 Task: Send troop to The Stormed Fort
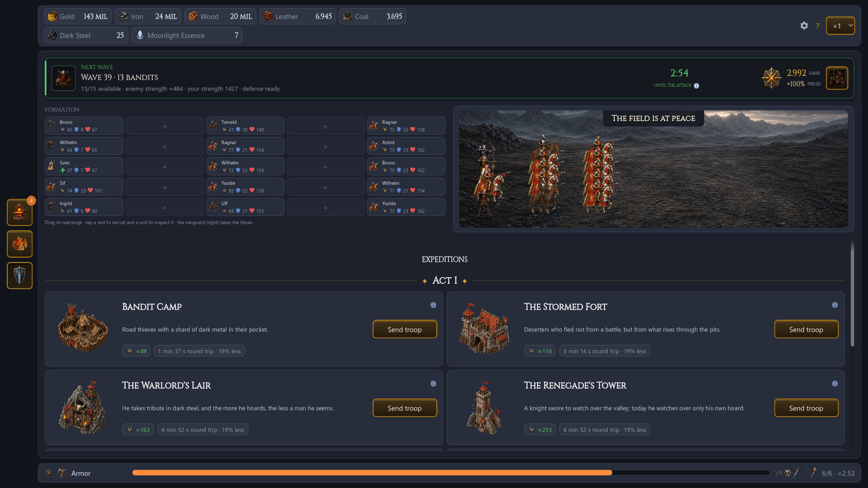806,329
